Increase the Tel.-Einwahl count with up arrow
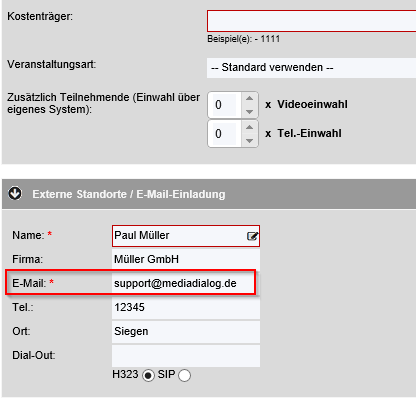 click(x=249, y=127)
